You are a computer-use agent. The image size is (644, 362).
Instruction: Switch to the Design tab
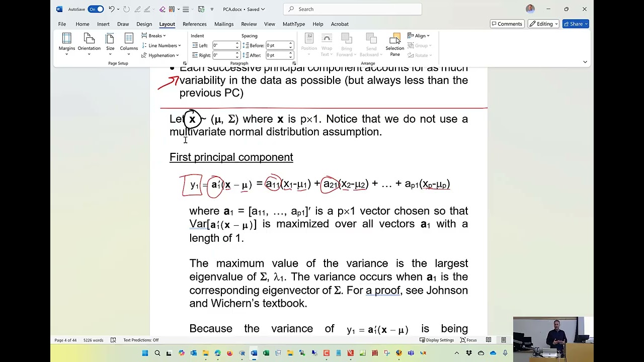click(144, 24)
